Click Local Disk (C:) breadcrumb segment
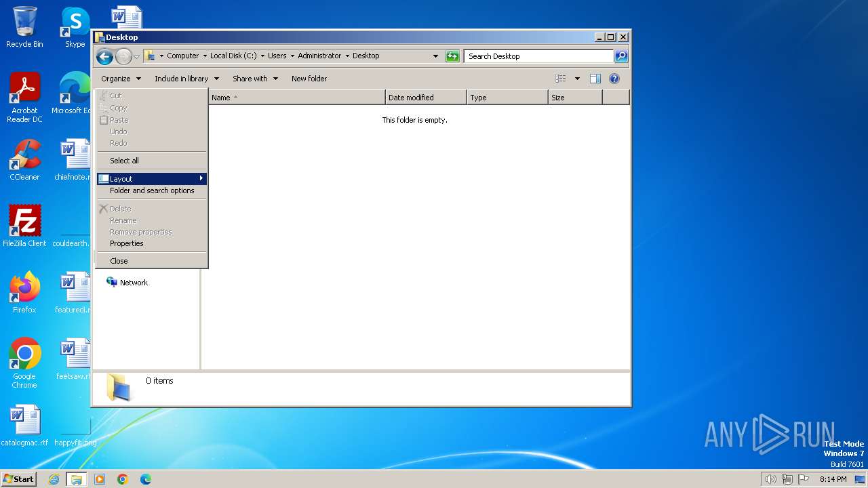The width and height of the screenshot is (868, 488). [x=233, y=56]
